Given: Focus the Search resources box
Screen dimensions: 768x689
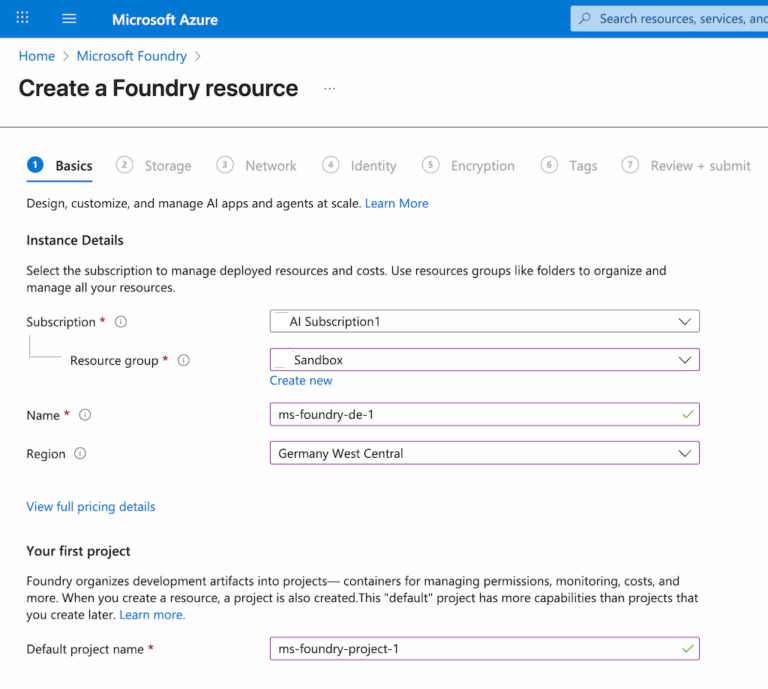Looking at the screenshot, I should [669, 19].
